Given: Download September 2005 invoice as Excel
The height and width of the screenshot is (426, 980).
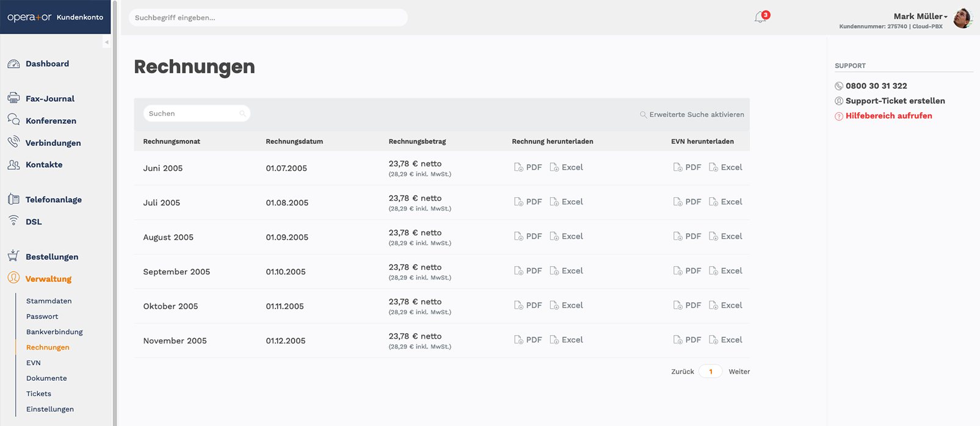Looking at the screenshot, I should point(567,271).
